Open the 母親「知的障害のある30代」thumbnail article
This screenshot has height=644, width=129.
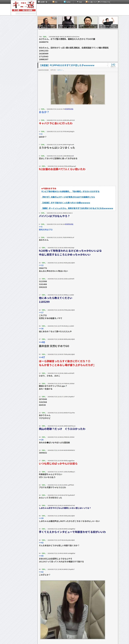tap(108, 22)
